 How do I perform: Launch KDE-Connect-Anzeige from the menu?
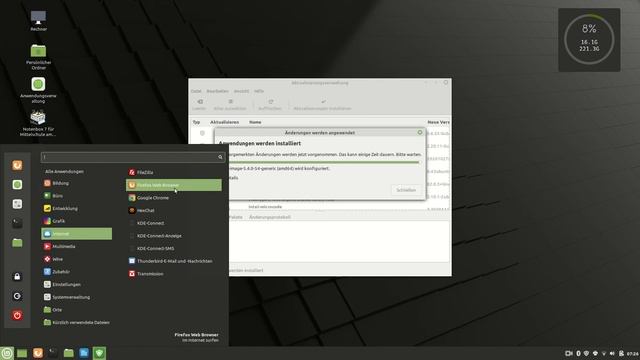point(174,236)
